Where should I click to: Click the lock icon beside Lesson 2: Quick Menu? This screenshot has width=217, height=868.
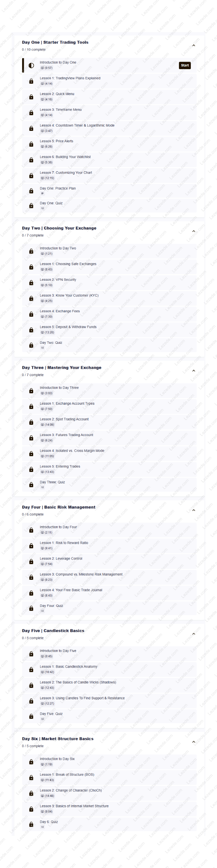click(x=31, y=97)
